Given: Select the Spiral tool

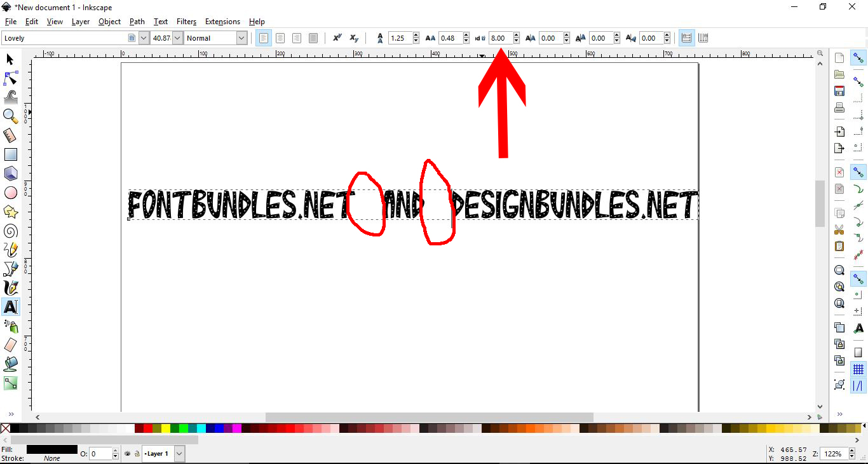Looking at the screenshot, I should 10,231.
